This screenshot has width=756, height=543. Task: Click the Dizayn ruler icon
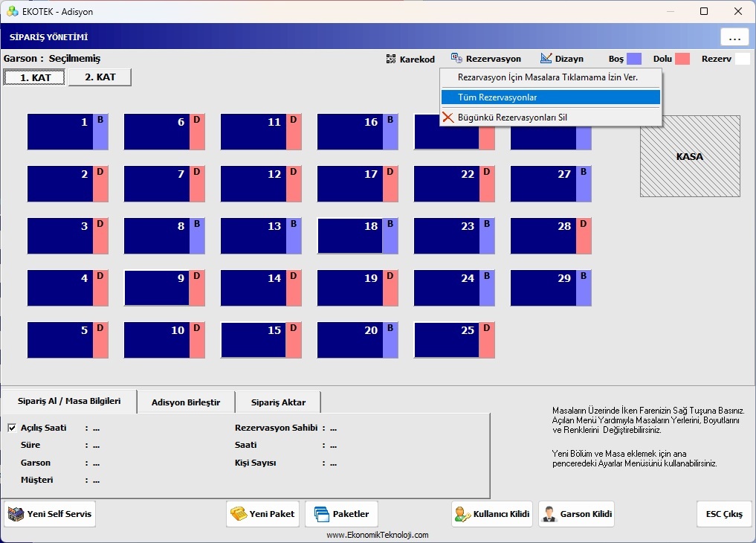(546, 58)
